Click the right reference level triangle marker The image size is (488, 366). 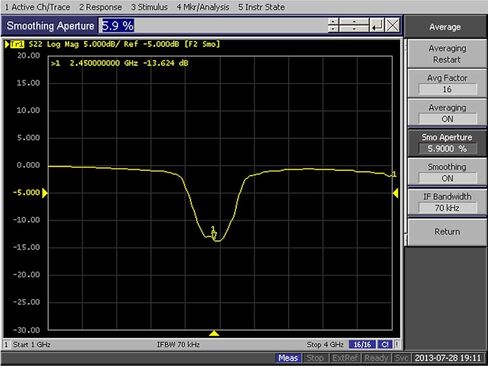click(x=395, y=193)
